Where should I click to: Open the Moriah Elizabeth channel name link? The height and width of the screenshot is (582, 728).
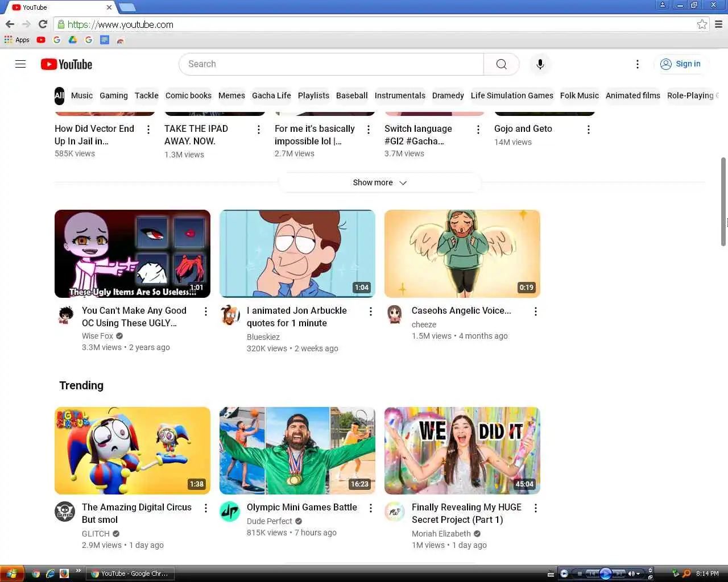[441, 534]
